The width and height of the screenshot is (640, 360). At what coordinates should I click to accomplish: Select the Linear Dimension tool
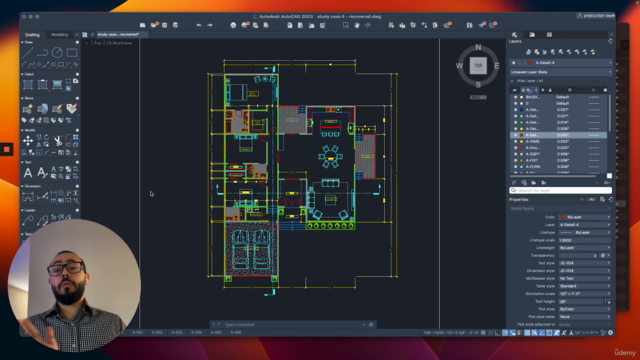click(x=28, y=198)
